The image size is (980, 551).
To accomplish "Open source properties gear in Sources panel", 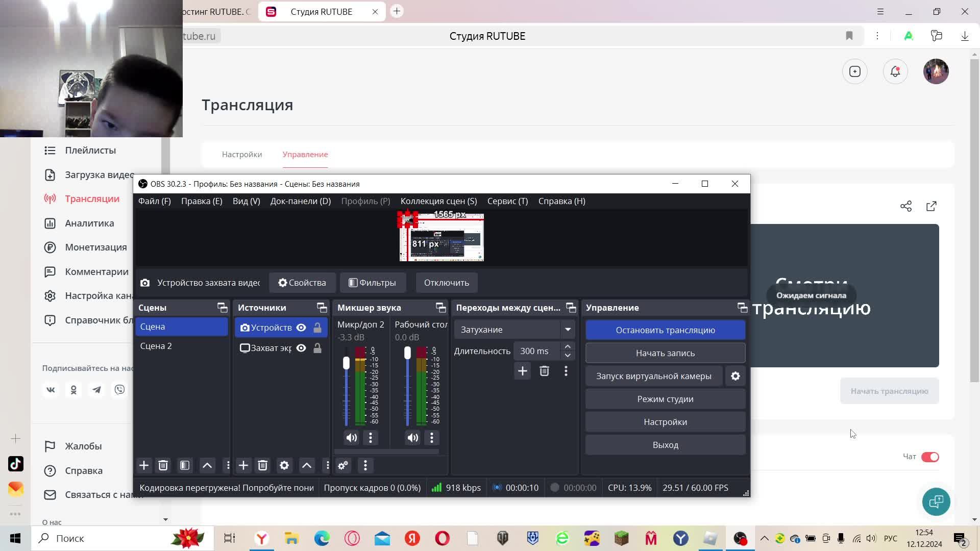I will click(x=284, y=465).
